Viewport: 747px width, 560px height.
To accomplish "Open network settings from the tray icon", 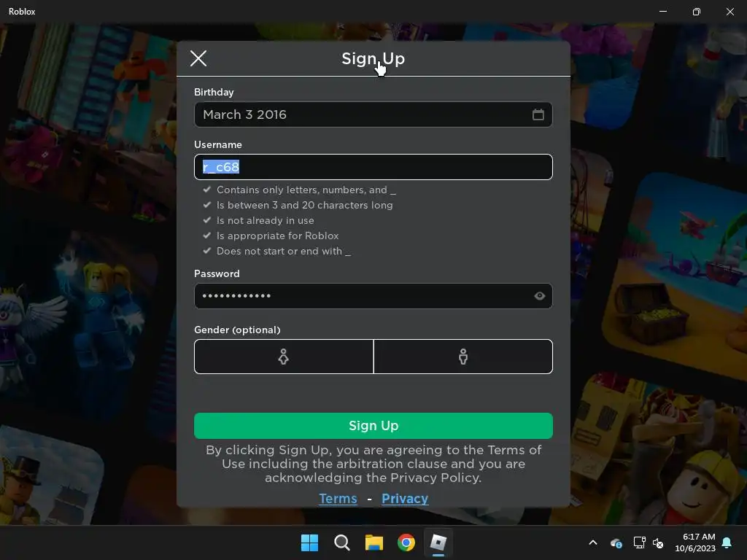I will click(x=639, y=542).
